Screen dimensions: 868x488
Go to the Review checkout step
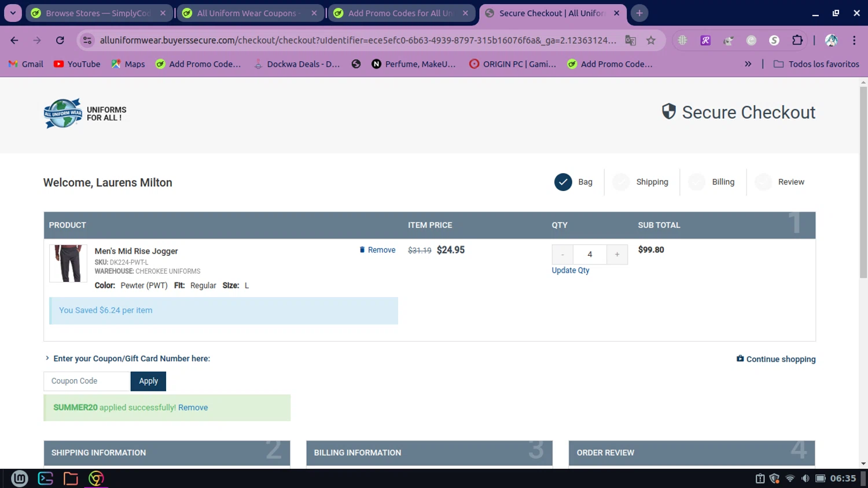point(780,182)
